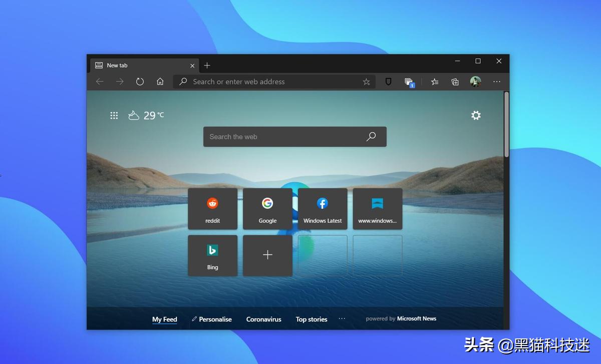Open the profile avatar menu
Viewport: 601px width, 364px height.
coord(475,82)
